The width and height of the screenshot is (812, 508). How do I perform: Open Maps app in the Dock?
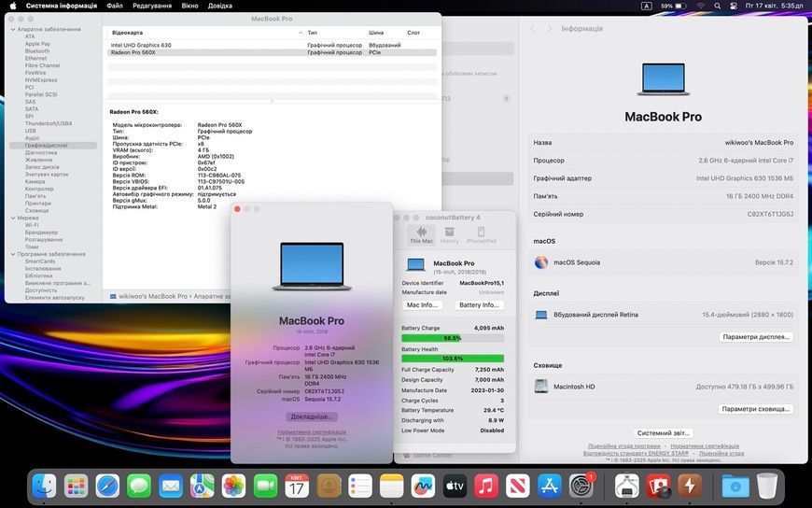pos(202,487)
